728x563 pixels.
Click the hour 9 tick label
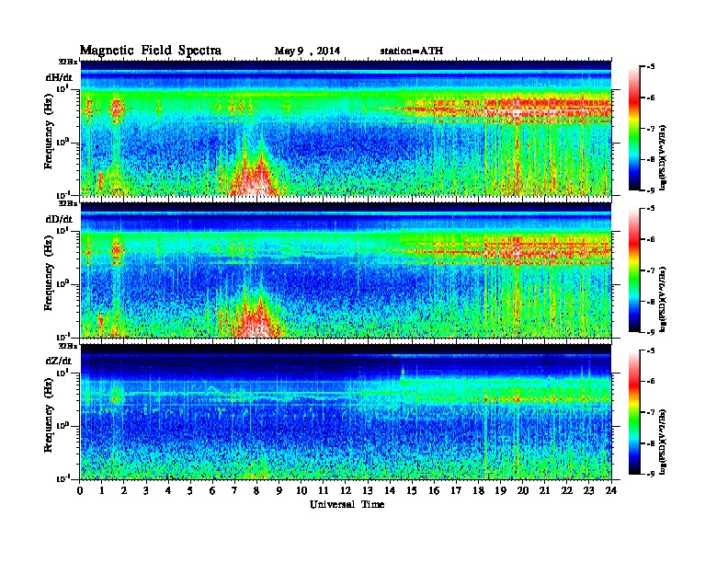[279, 490]
